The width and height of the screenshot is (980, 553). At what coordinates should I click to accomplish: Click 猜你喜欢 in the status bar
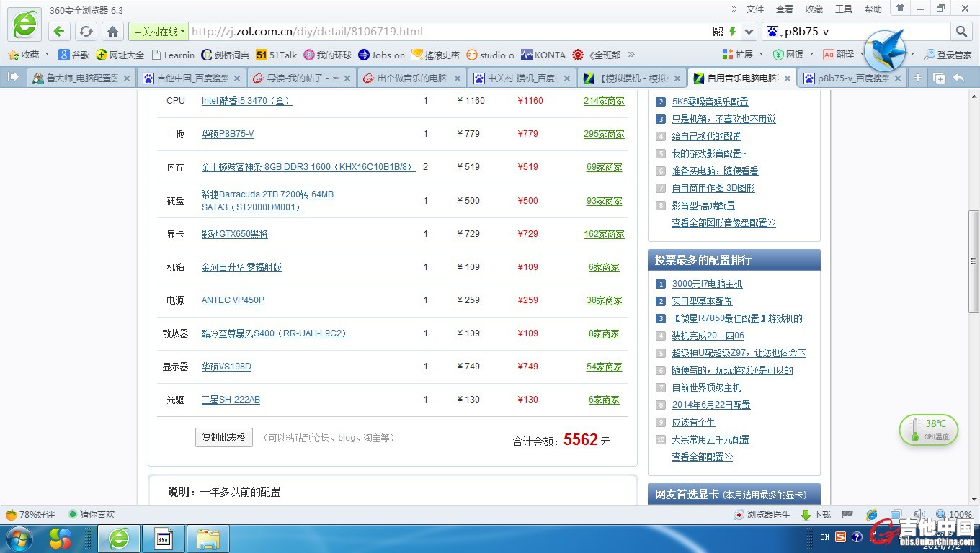coord(92,515)
